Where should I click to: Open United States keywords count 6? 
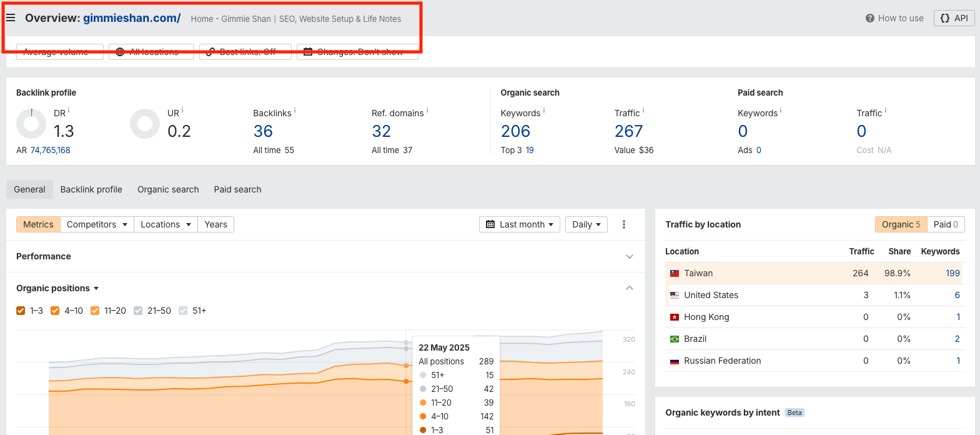pyautogui.click(x=957, y=295)
